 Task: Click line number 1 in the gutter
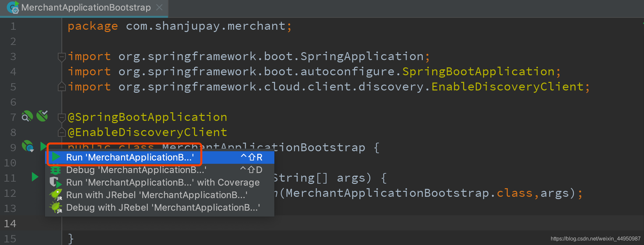pos(13,26)
